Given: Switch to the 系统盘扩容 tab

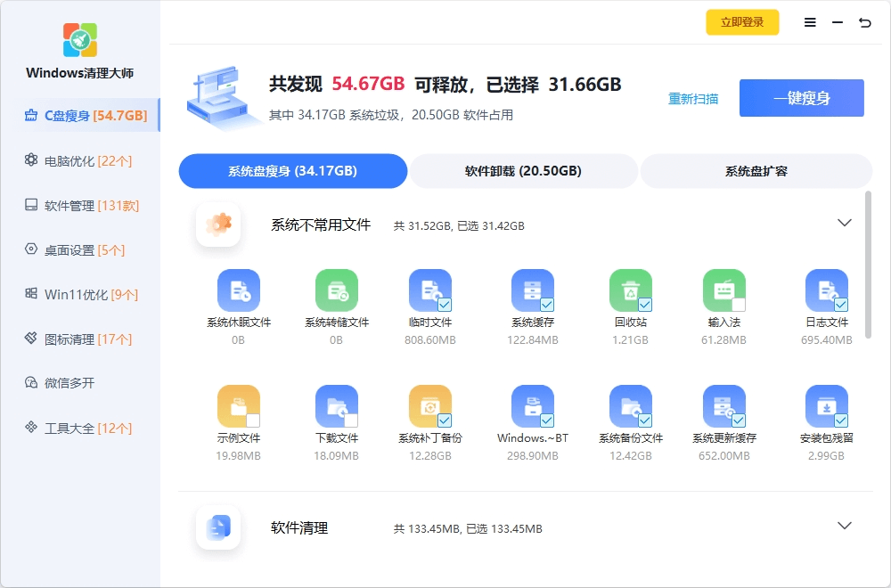Looking at the screenshot, I should point(756,171).
